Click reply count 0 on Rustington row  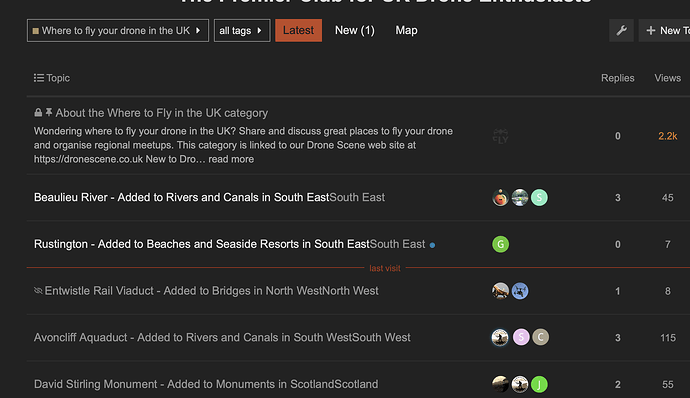(x=617, y=244)
